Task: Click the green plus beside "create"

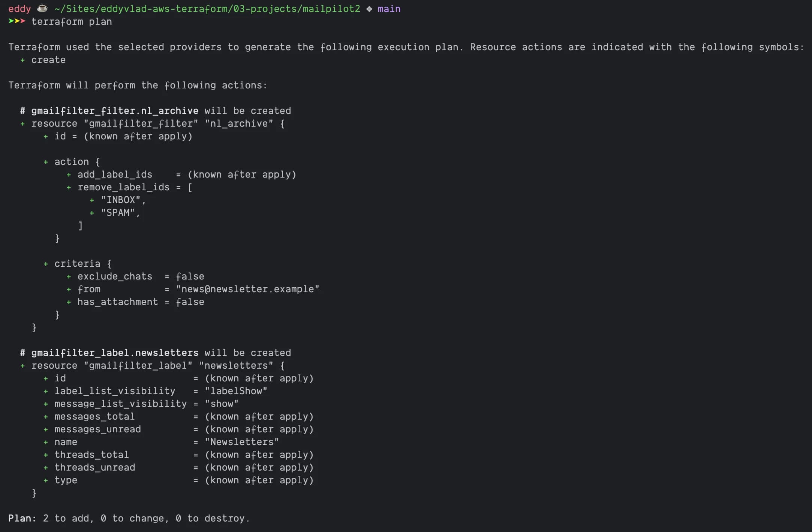Action: pyautogui.click(x=22, y=60)
